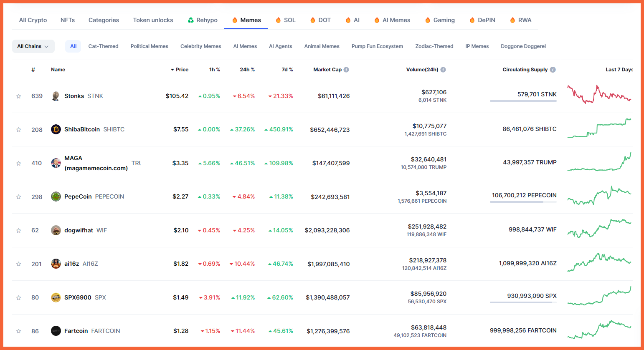Filter by Doggone Doggerel

click(523, 46)
